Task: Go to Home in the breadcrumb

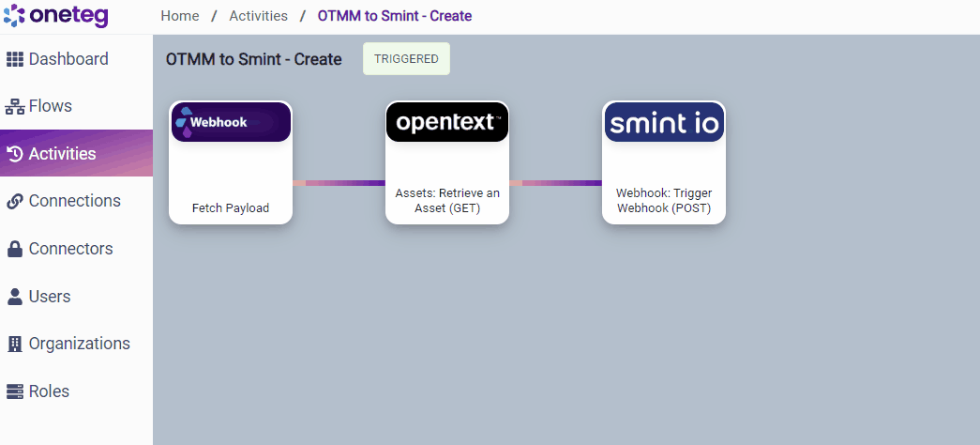Action: (179, 16)
